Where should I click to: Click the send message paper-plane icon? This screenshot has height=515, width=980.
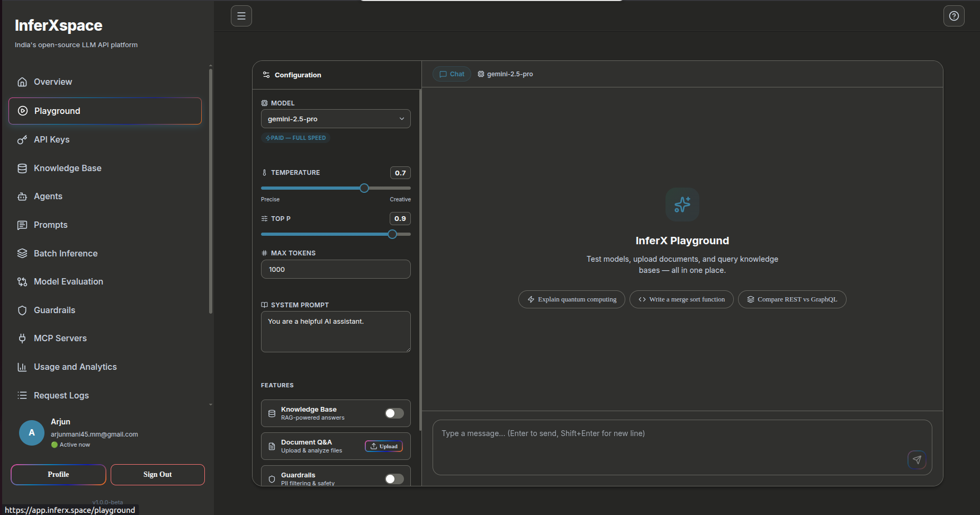918,460
